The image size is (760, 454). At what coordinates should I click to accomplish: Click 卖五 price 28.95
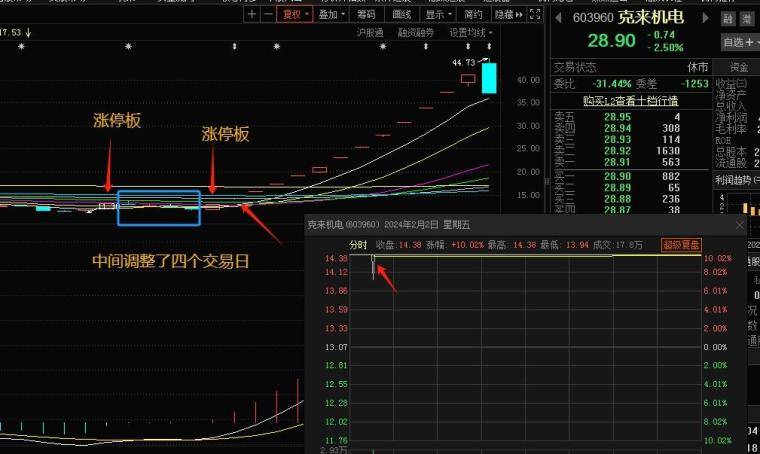(617, 117)
